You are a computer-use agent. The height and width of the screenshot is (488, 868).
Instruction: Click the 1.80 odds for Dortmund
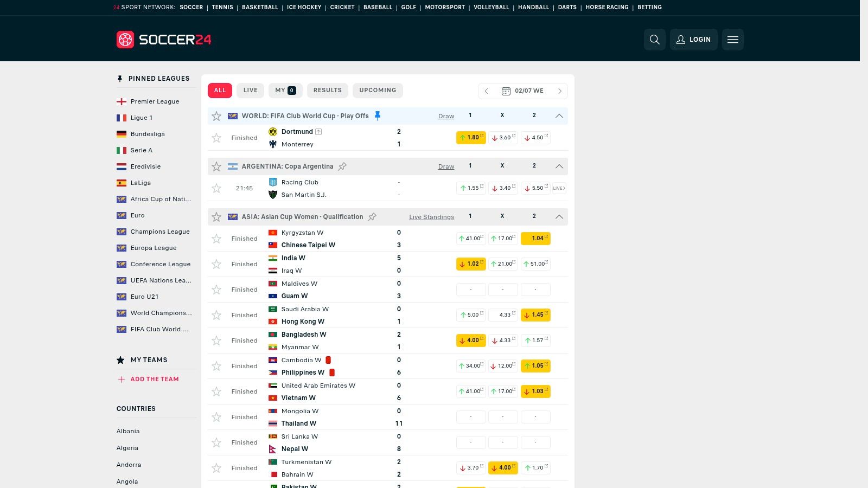(x=470, y=138)
